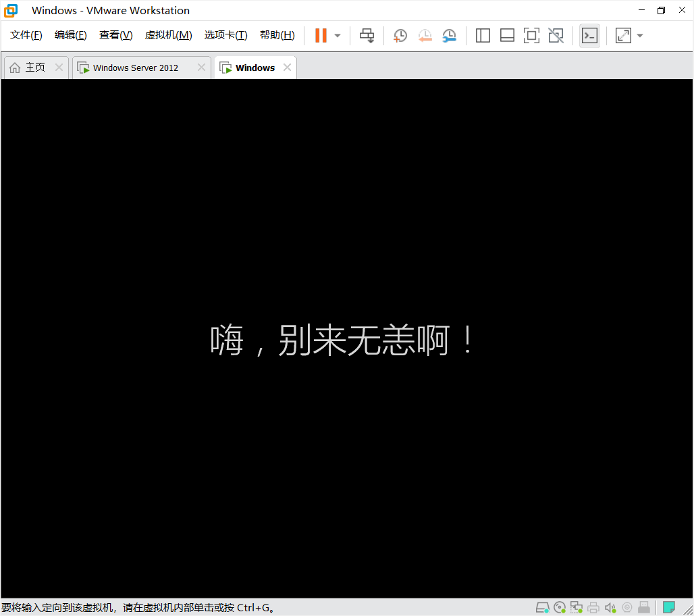694x616 pixels.
Task: Click the network adapter status icon
Action: [x=577, y=607]
